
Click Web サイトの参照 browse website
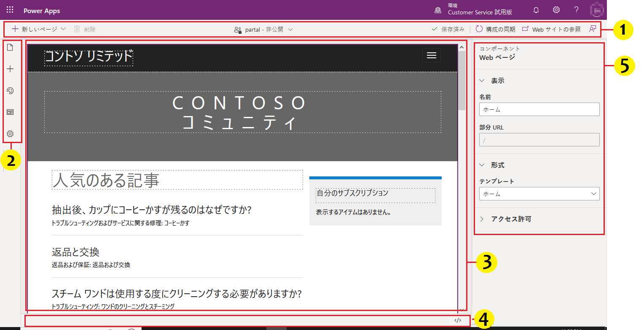tap(551, 29)
